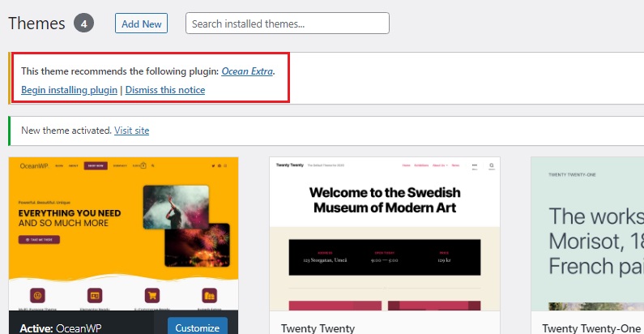Open the Twenty Twenty-One theme thumbnail
The width and height of the screenshot is (644, 334).
(x=587, y=233)
